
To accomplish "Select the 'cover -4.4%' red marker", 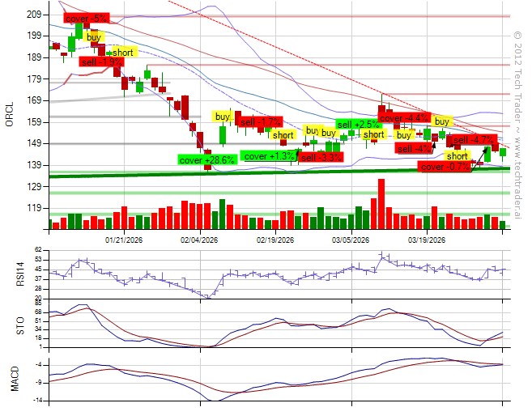I will tap(405, 118).
